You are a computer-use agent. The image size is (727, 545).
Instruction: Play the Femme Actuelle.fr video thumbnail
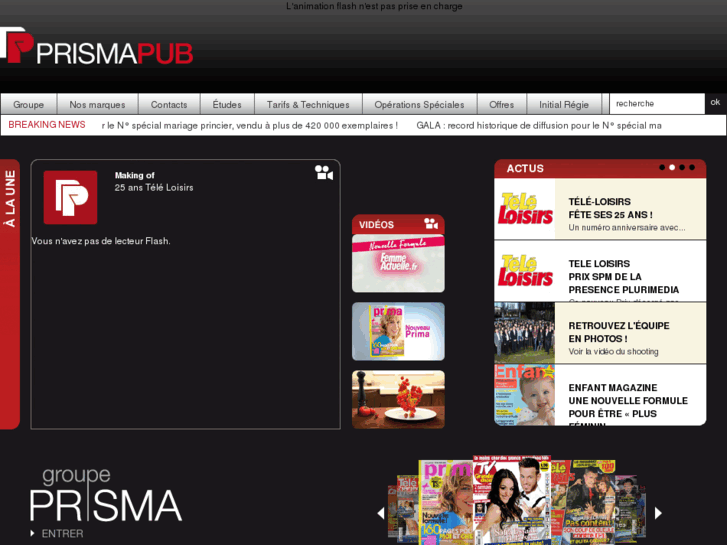[x=398, y=263]
